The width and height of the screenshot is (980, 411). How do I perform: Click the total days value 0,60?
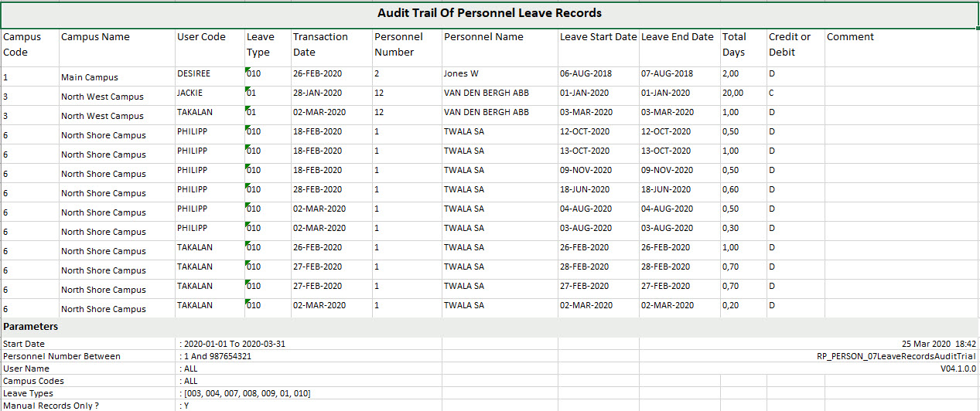click(x=730, y=190)
